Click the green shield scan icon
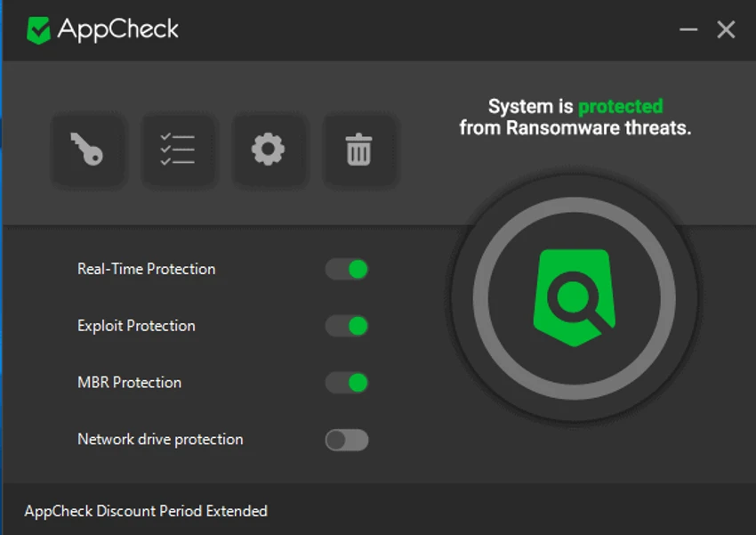756x535 pixels. pos(575,297)
